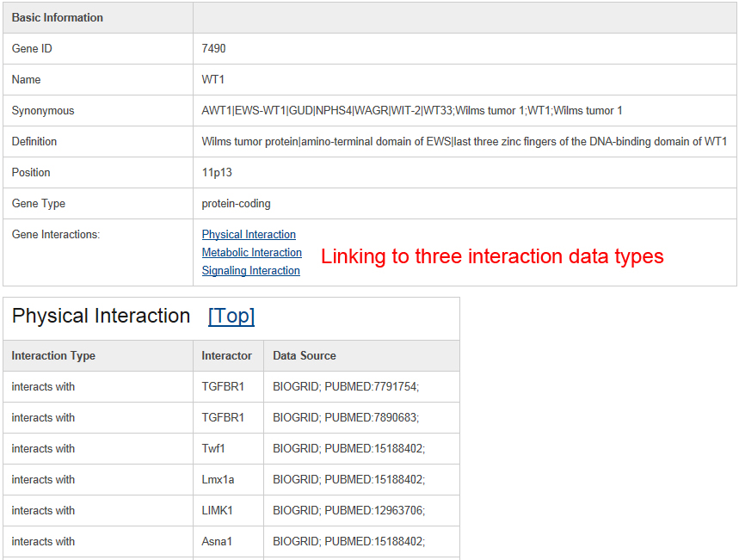Jump to top via [Top] link
The image size is (739, 560).
(231, 316)
